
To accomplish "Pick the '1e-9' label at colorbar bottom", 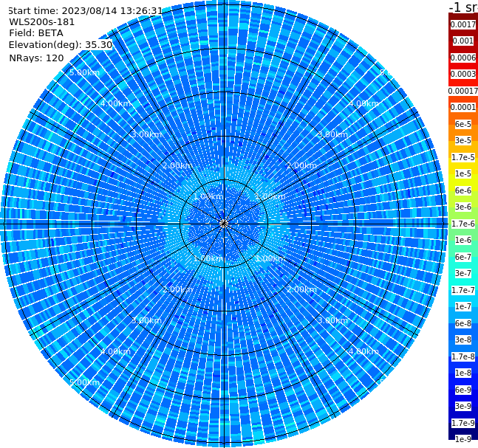I will 463,439.
